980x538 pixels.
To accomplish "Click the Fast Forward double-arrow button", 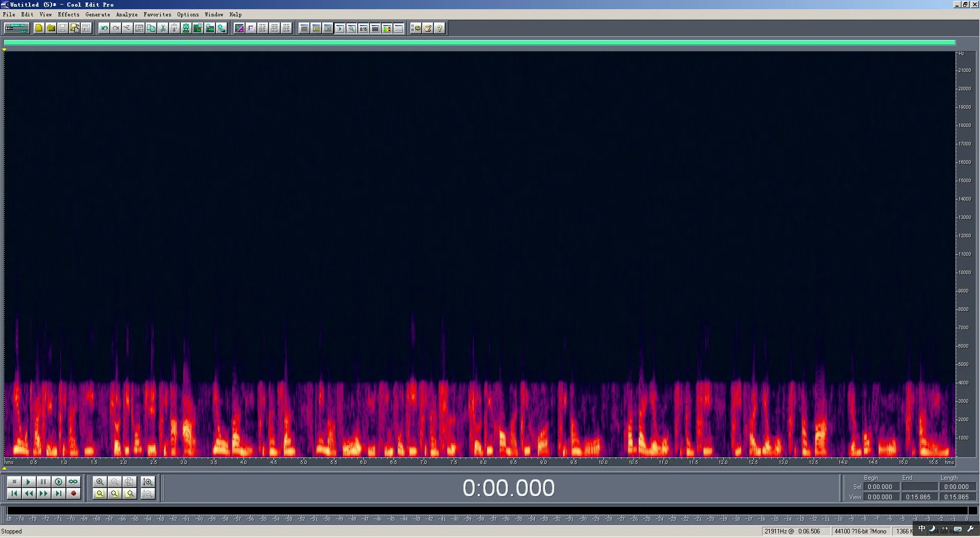I will [x=43, y=494].
